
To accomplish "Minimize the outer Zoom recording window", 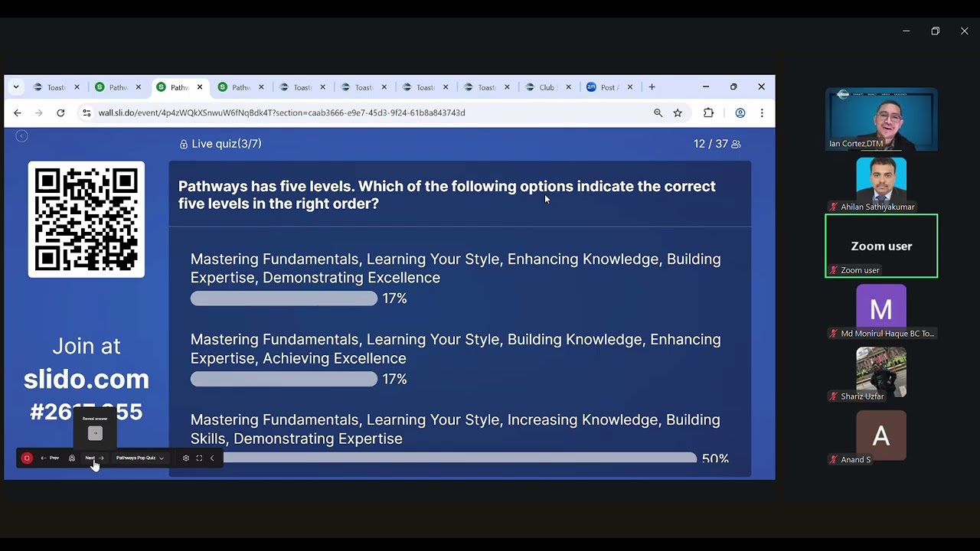I will tap(906, 31).
